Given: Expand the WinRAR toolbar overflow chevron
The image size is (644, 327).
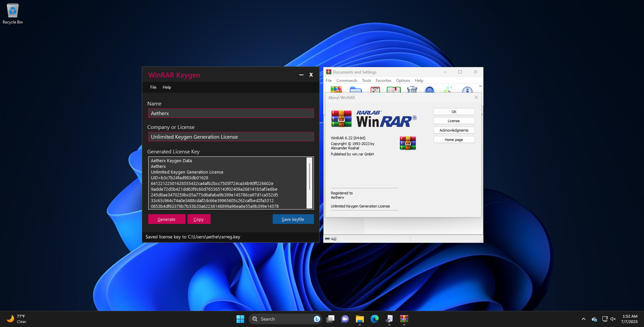Looking at the screenshot, I should click(480, 86).
